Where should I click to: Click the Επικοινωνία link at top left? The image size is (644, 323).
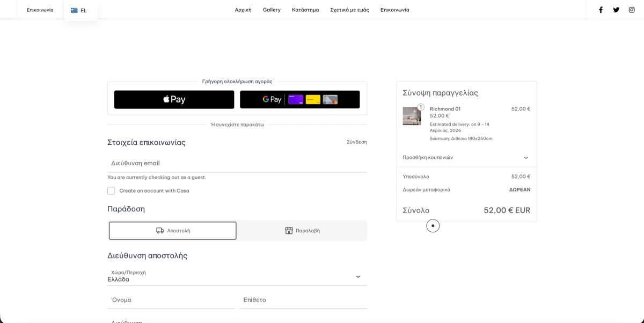[40, 10]
